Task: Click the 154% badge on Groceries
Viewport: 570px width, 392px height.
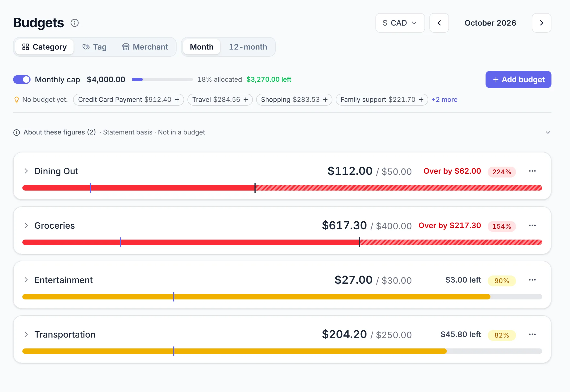Action: tap(502, 226)
